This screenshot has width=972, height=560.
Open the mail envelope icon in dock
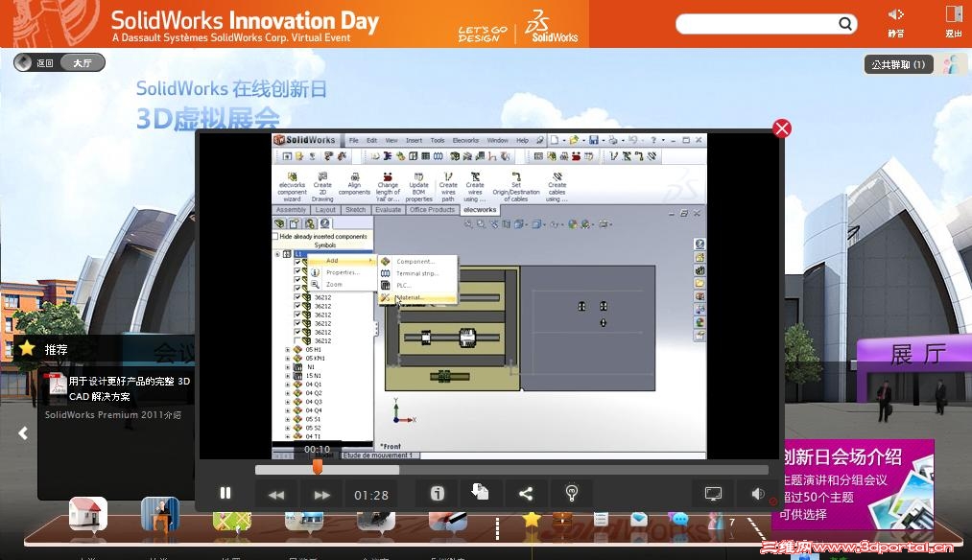(638, 519)
